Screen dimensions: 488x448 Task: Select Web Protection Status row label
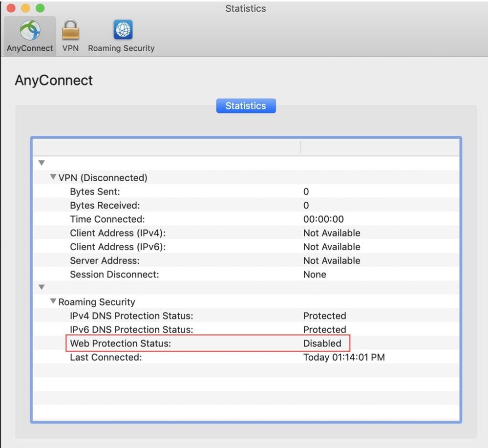click(121, 343)
